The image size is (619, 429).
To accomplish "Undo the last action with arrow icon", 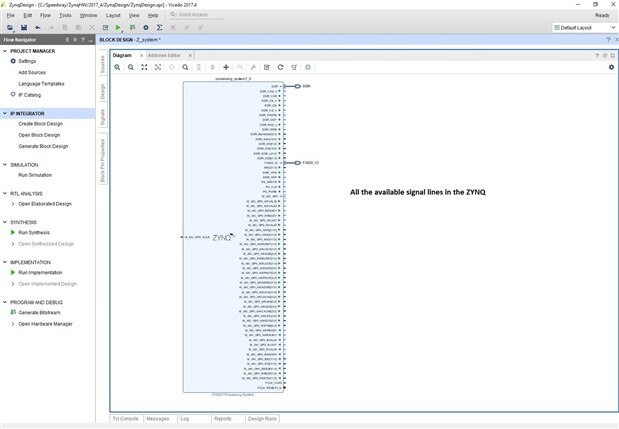I will click(x=38, y=28).
